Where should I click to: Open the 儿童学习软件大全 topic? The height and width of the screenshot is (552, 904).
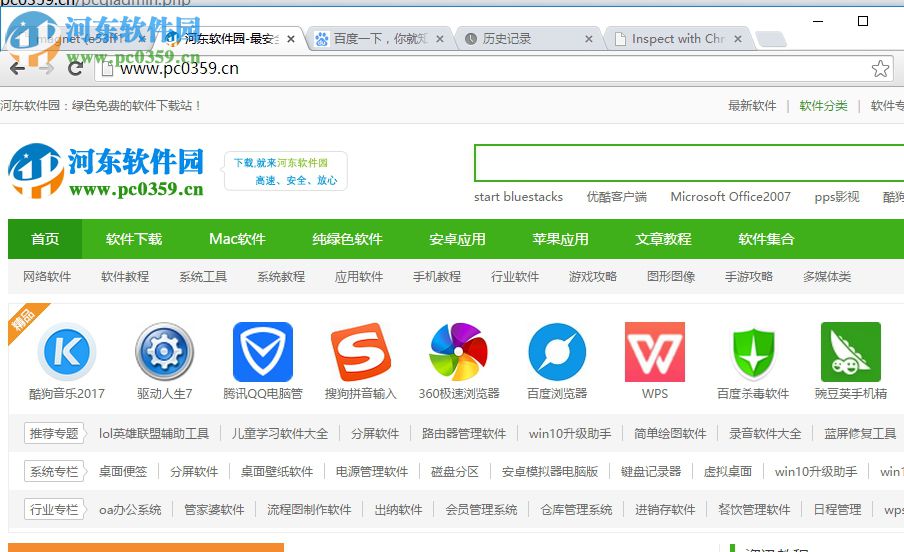coord(280,433)
